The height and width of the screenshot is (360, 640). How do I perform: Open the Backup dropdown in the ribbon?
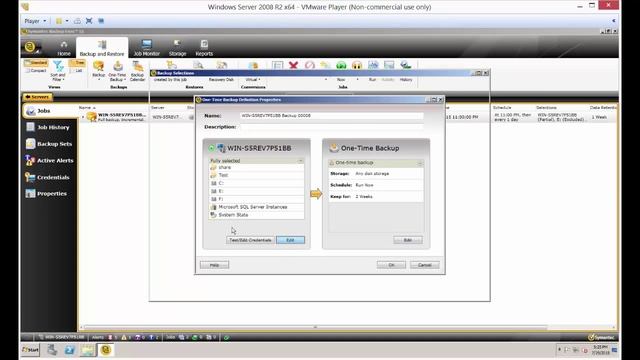[98, 70]
